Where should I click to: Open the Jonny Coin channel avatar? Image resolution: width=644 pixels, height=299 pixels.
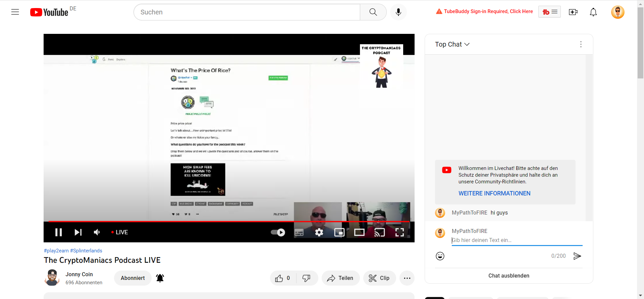[52, 278]
